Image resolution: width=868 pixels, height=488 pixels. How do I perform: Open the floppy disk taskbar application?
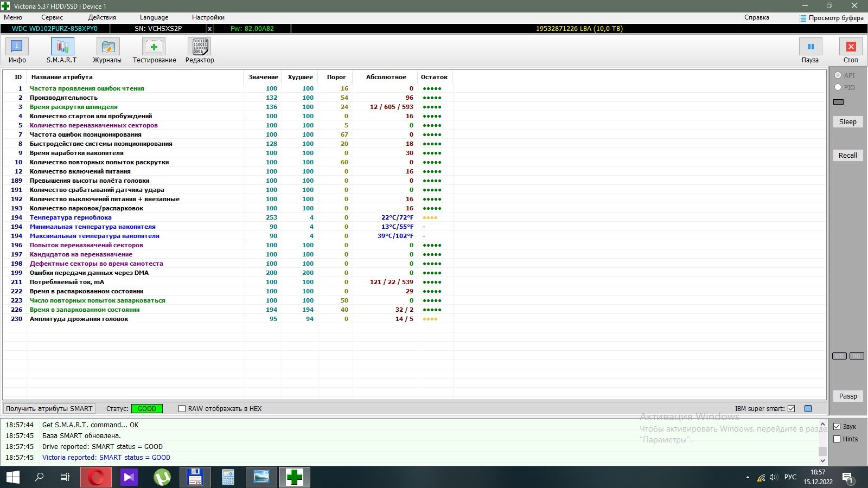click(195, 477)
